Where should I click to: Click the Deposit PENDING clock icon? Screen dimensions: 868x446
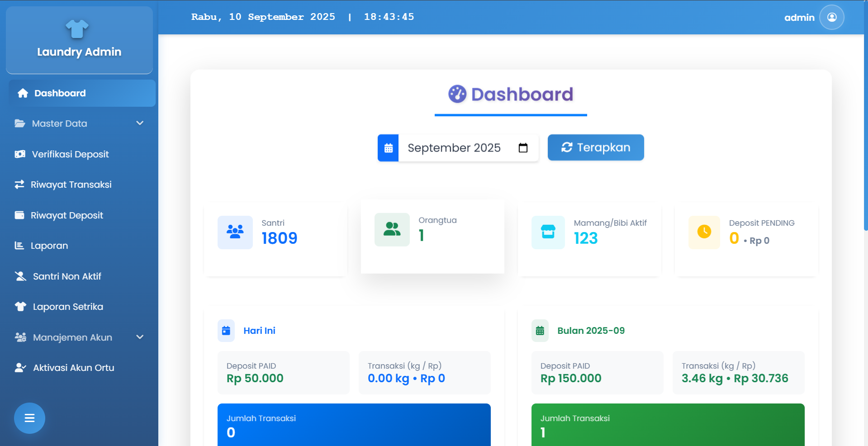704,232
